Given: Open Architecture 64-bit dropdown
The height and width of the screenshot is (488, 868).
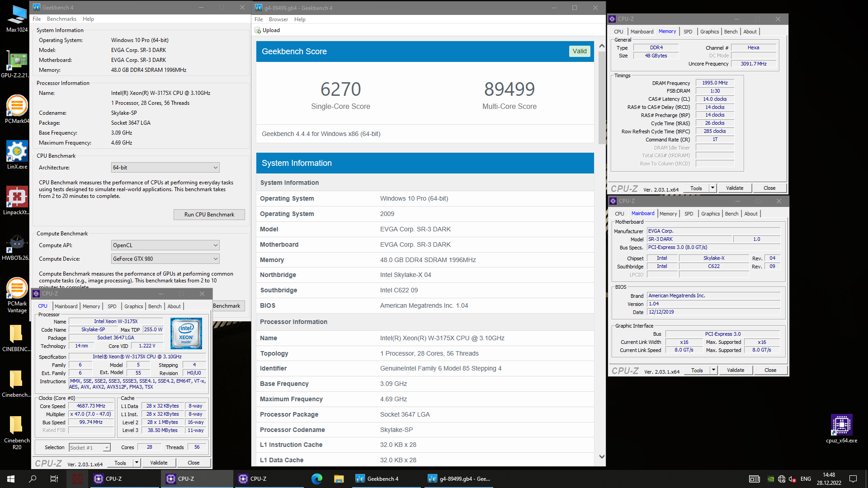Looking at the screenshot, I should [165, 168].
